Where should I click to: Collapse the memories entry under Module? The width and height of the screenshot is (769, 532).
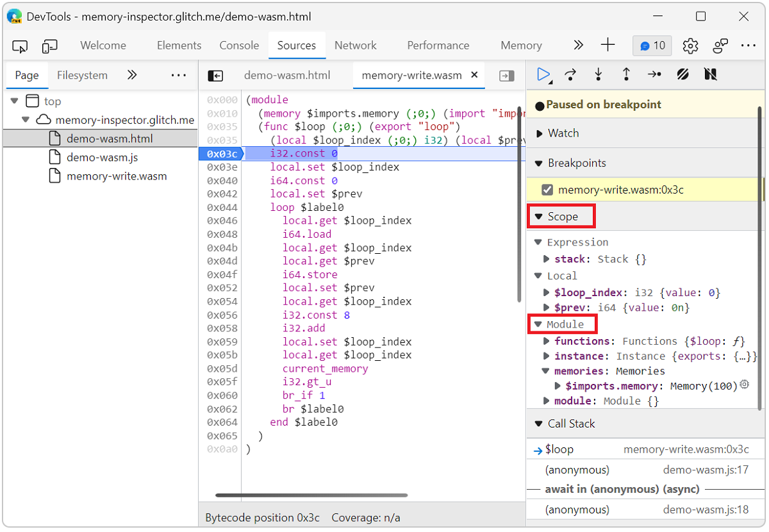[546, 370]
